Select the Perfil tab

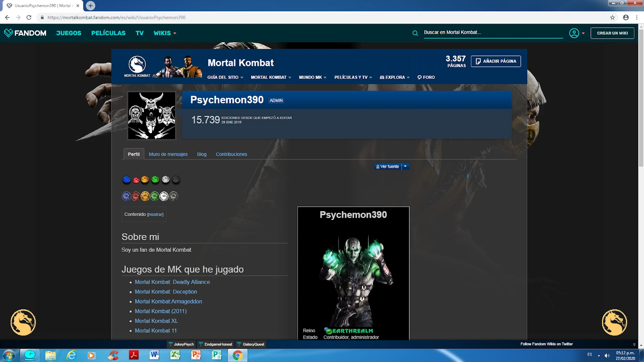click(x=134, y=154)
